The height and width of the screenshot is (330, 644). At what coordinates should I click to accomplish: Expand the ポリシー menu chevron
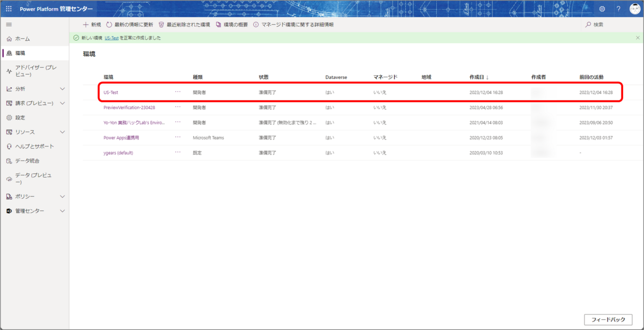(62, 197)
